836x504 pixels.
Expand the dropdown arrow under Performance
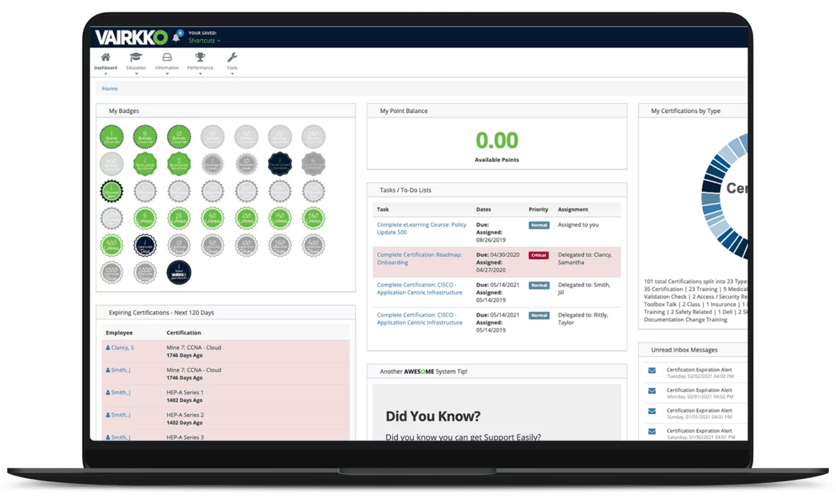point(200,74)
